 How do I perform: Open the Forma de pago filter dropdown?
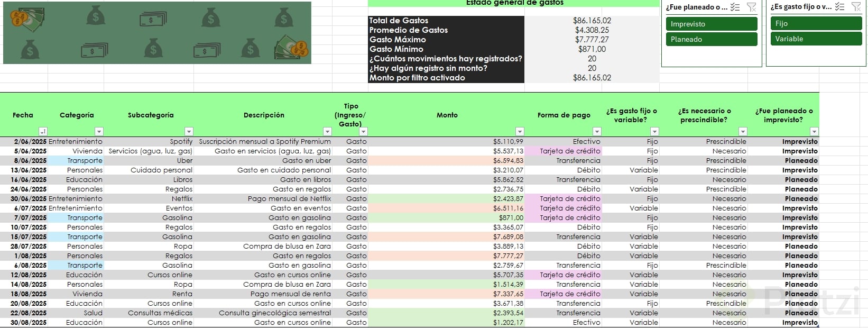(x=597, y=131)
